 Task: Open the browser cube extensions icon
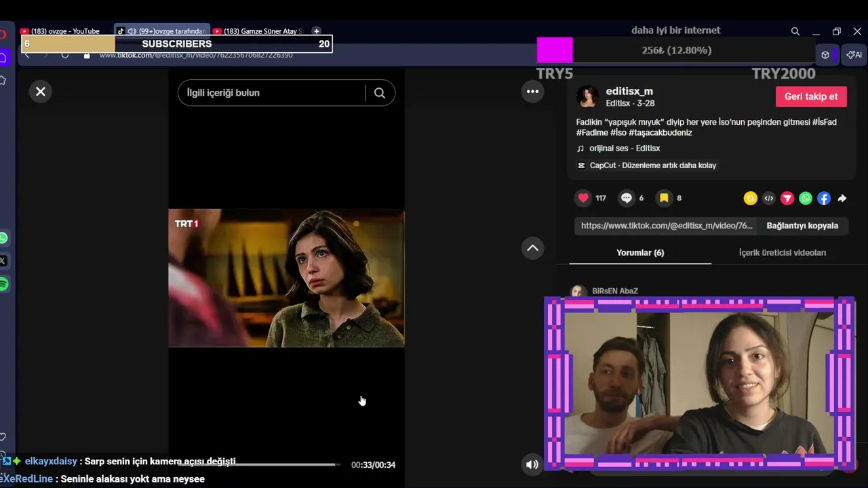(x=825, y=55)
